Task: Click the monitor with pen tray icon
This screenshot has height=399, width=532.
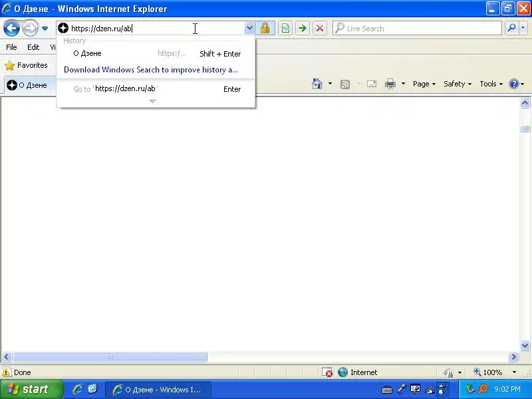Action: point(415,389)
